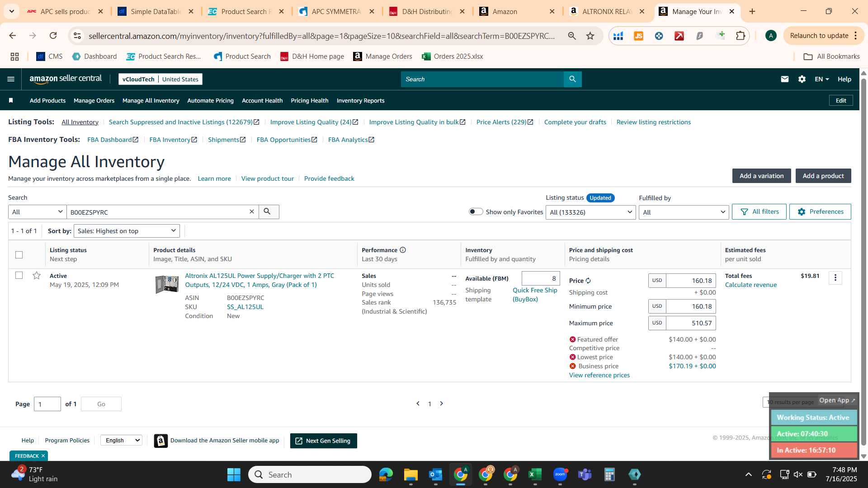The width and height of the screenshot is (868, 488).
Task: Open the Automate Pricing menu item
Action: (211, 100)
